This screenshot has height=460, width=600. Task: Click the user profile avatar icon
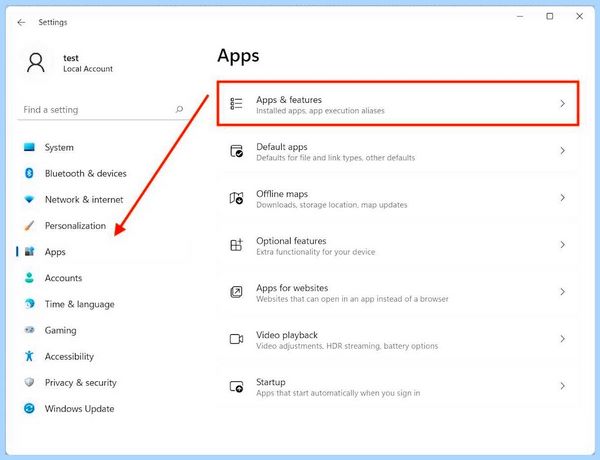[36, 63]
